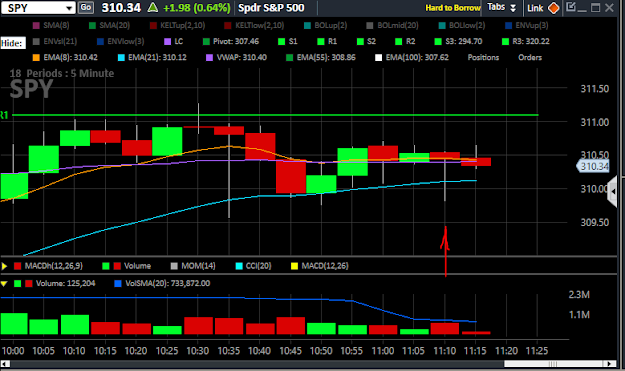
Task: Click the VolSMA(20): 733,872.00 blue icon
Action: click(118, 284)
